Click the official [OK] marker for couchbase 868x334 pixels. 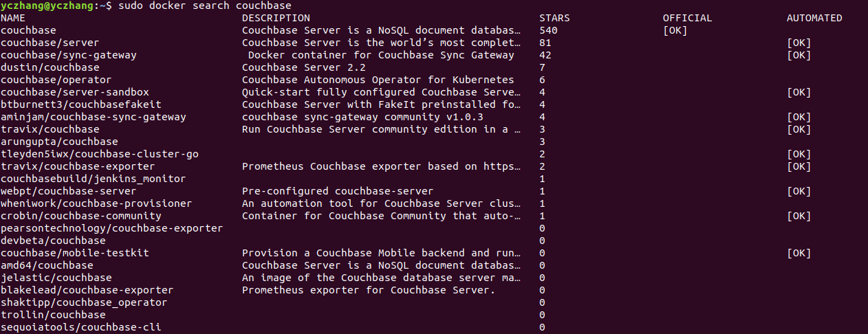(675, 30)
